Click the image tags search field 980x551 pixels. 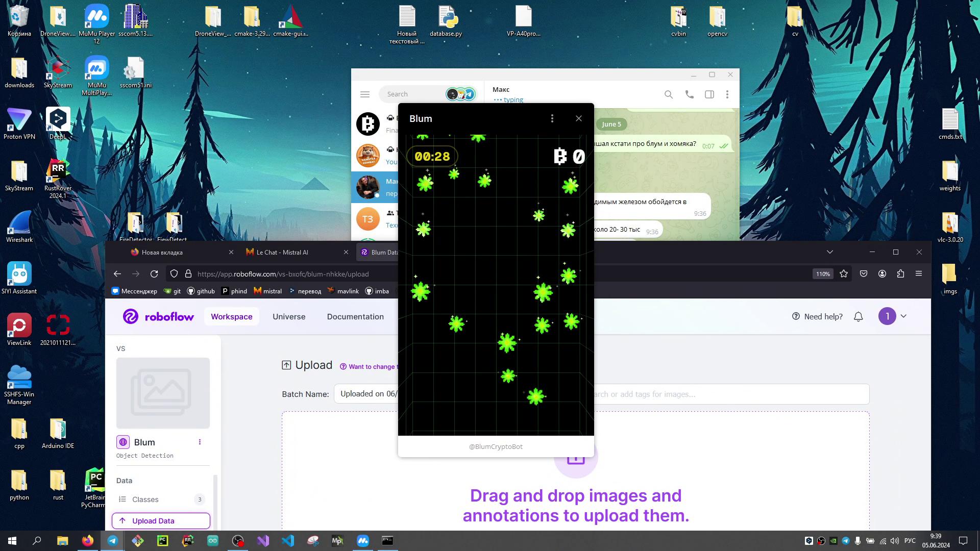pos(731,394)
